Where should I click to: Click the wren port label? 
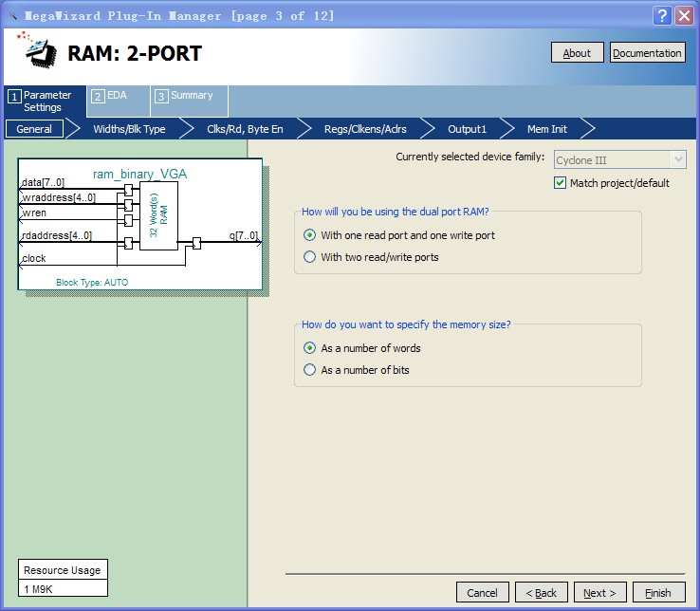coord(34,213)
